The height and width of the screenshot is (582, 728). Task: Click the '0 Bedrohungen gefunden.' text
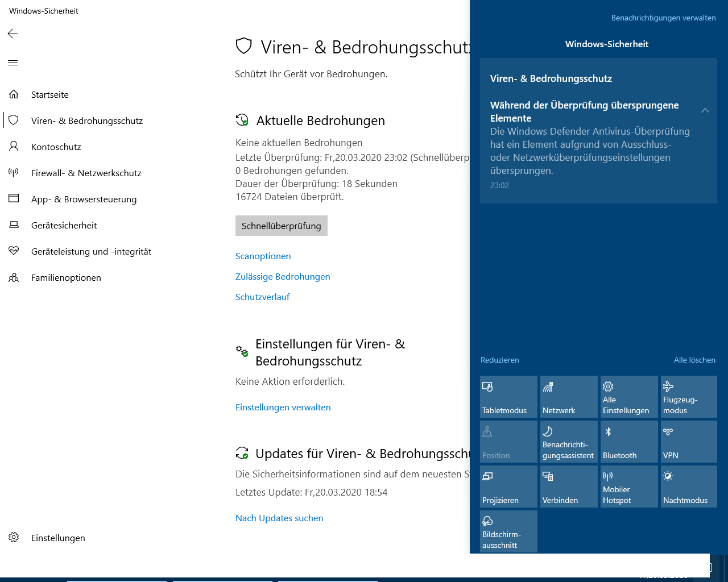coord(292,171)
